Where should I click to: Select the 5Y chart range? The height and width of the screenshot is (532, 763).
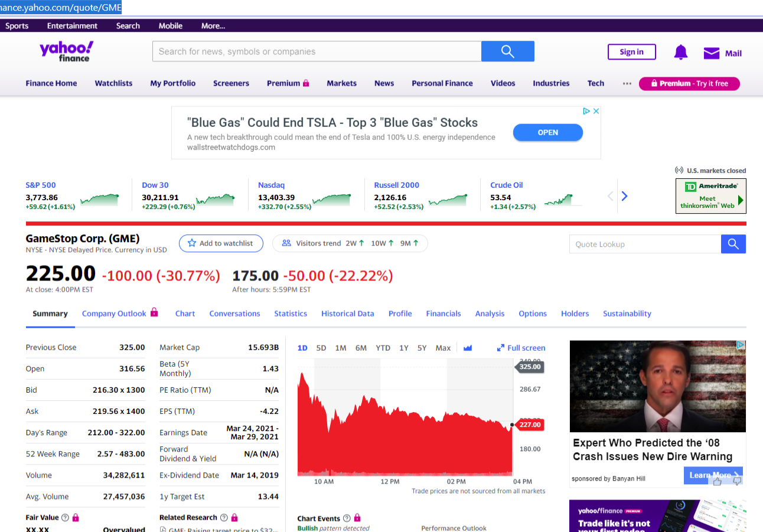coord(422,348)
